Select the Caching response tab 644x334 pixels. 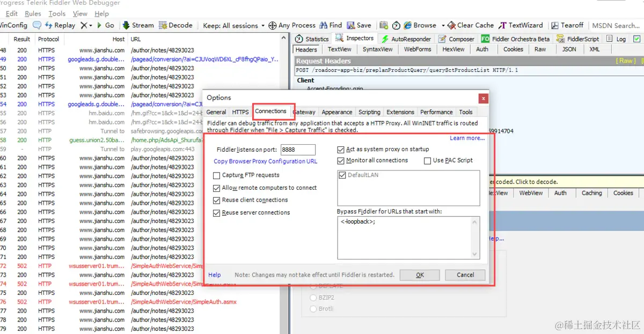(591, 193)
